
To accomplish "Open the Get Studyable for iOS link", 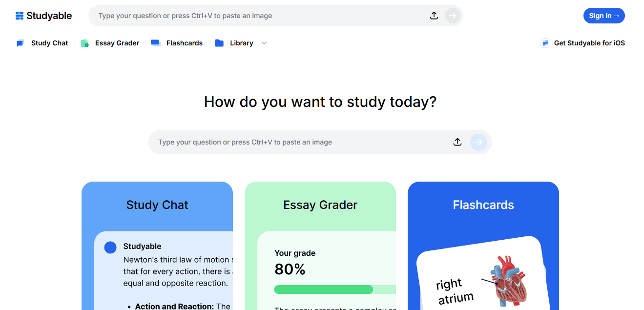I will [589, 43].
